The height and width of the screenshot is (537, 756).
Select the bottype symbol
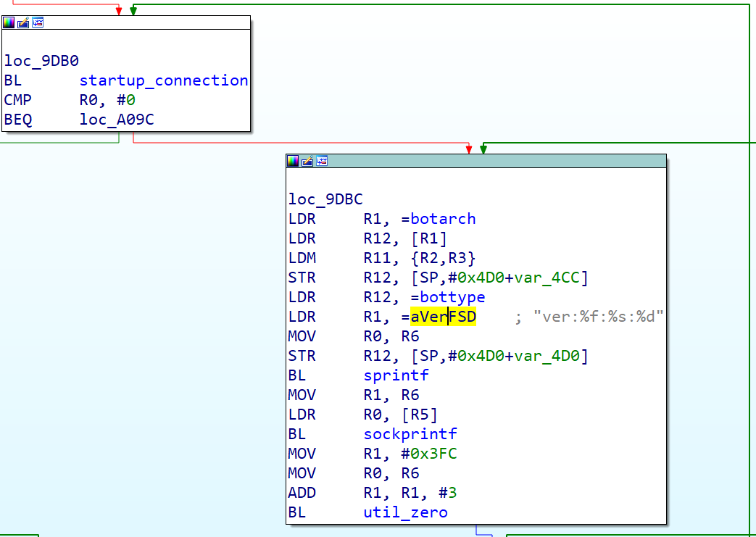(452, 297)
